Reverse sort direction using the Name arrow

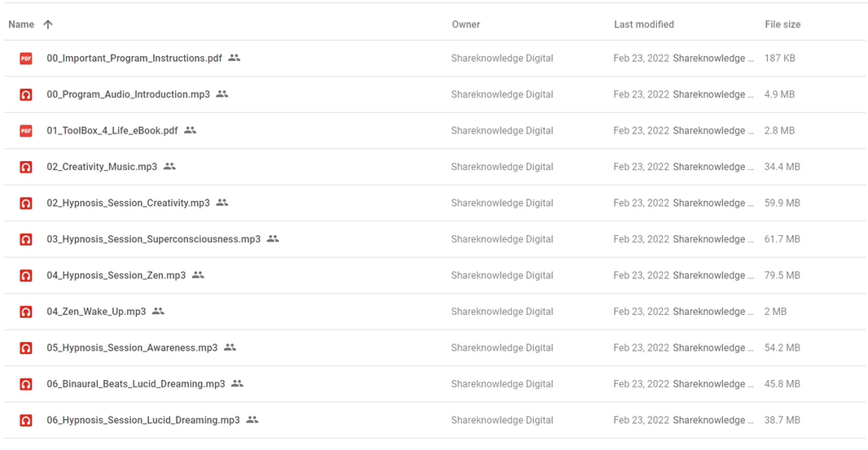click(48, 24)
